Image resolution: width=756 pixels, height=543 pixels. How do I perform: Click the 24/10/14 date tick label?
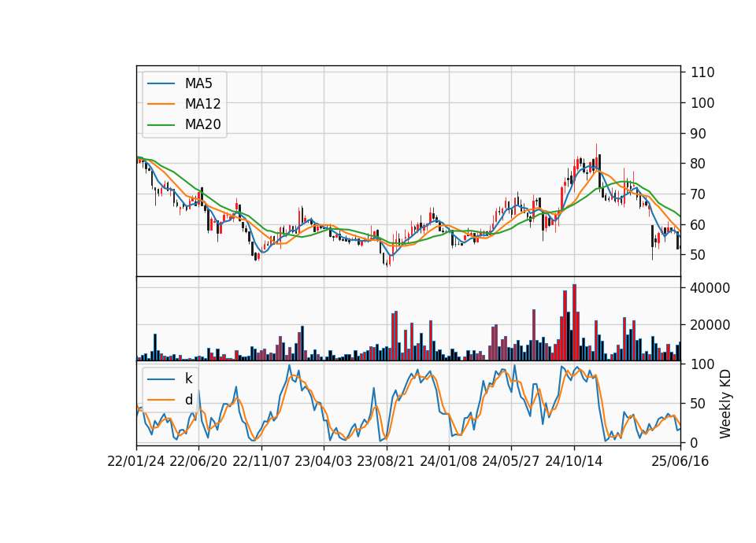tap(574, 461)
